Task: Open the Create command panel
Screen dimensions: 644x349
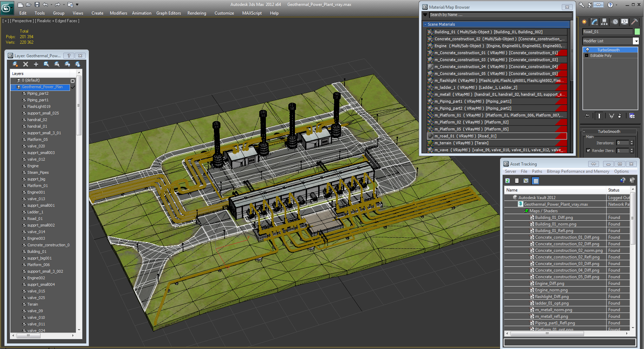Action: [x=584, y=22]
